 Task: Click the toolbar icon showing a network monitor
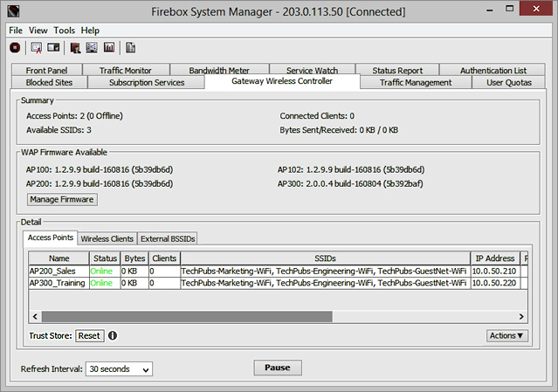[x=93, y=48]
